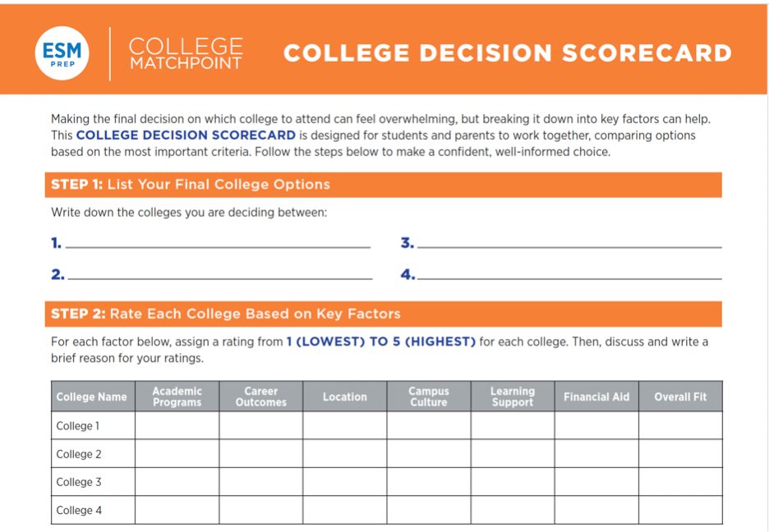Click the College Matchpoint logo text
The width and height of the screenshot is (769, 532).
coord(186,53)
